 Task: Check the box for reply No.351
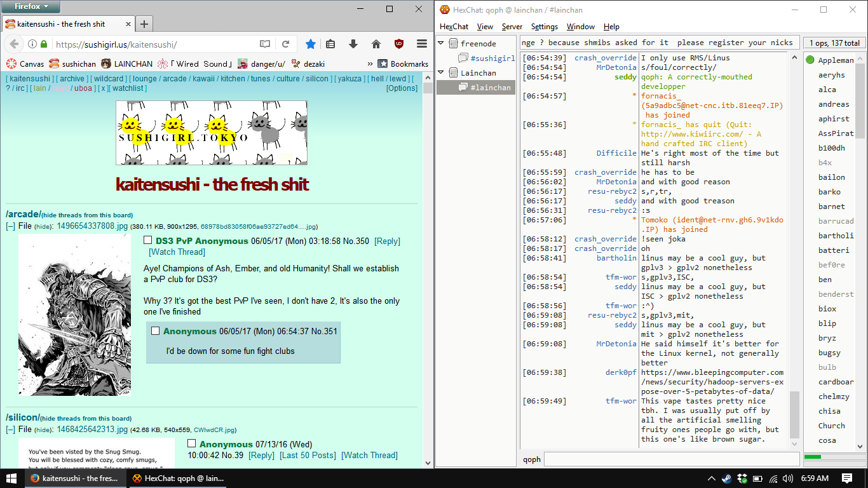tap(156, 330)
